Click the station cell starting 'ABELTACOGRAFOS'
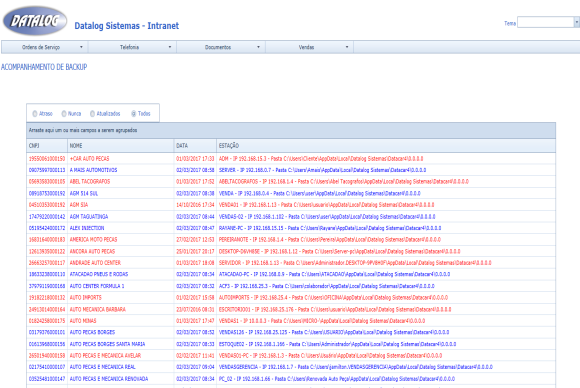Screen dimensions: 580x388 pyautogui.click(x=386, y=182)
